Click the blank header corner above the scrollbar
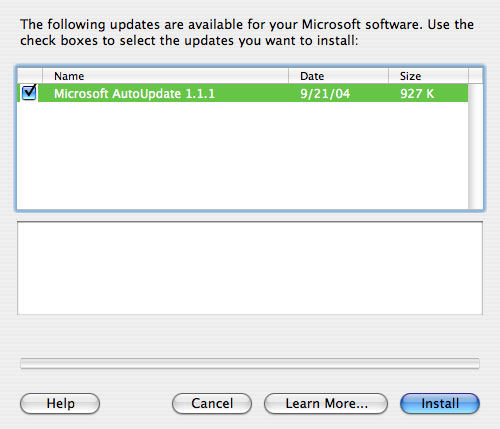Viewport: 500px width, 429px height. click(475, 76)
